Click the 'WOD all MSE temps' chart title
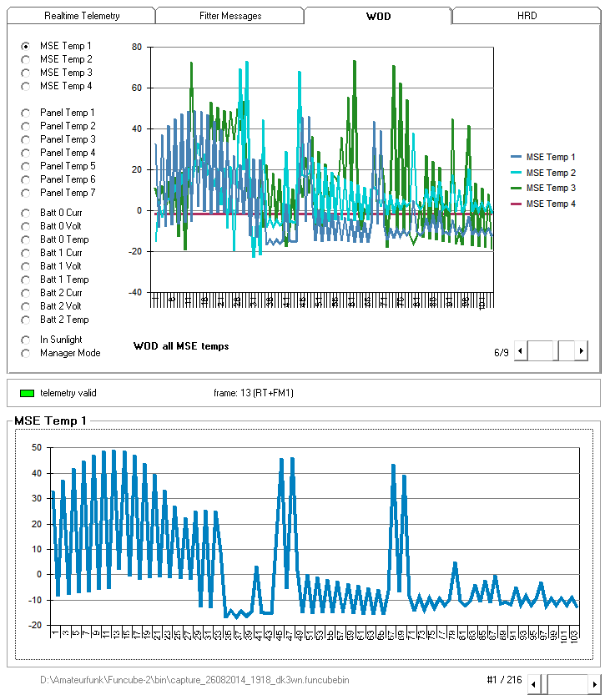The height and width of the screenshot is (700, 605). [181, 346]
